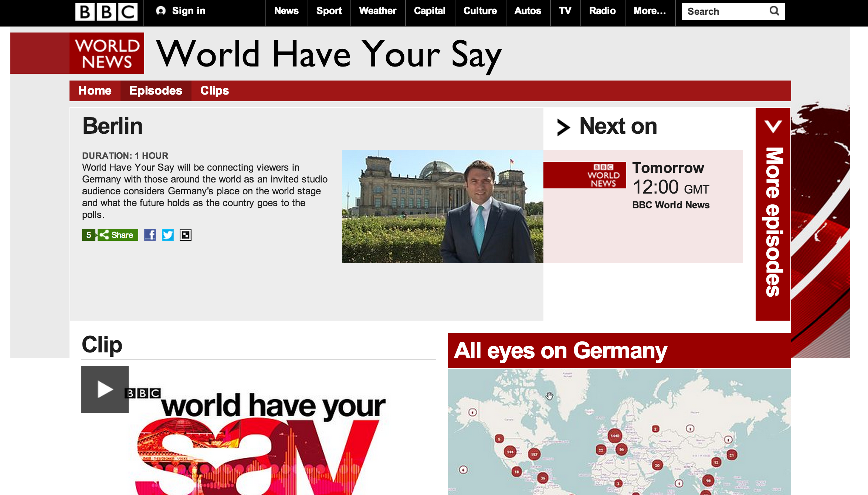Expand the More episodes panel chevron

[x=773, y=127]
